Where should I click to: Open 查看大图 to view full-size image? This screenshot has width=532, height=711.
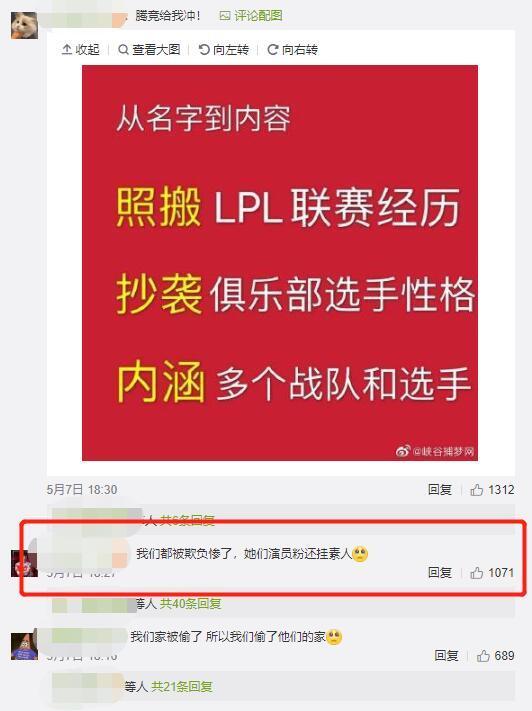pyautogui.click(x=149, y=49)
